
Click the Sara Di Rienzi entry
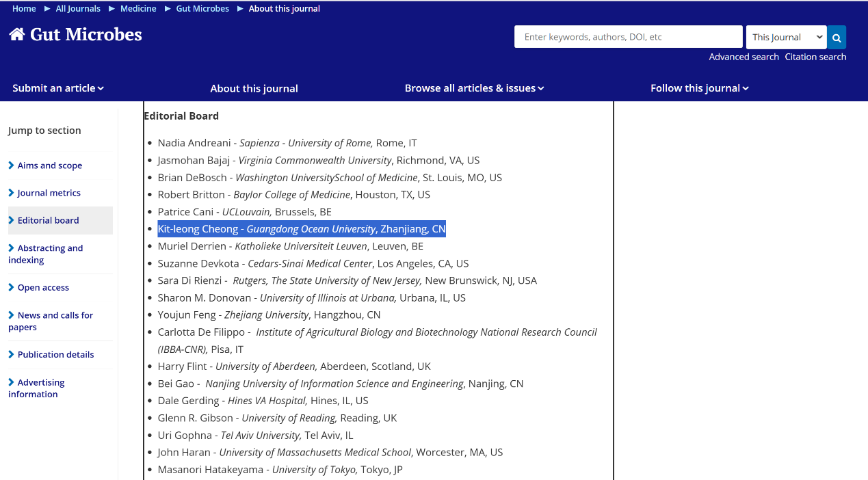pyautogui.click(x=347, y=280)
